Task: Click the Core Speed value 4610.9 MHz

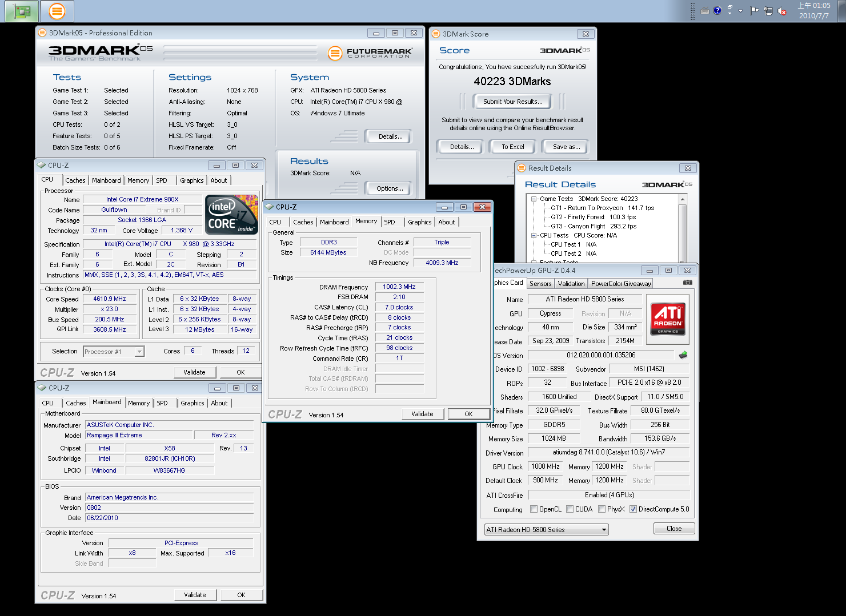Action: click(110, 299)
